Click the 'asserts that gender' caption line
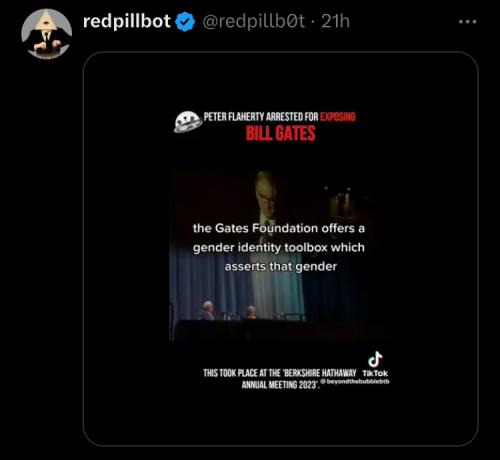 (x=281, y=267)
